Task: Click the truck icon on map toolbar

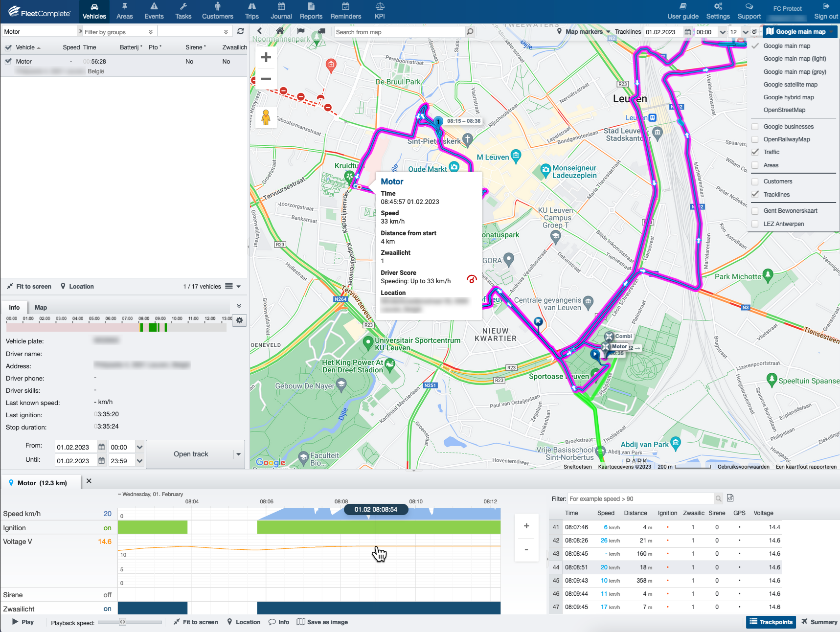Action: point(321,31)
